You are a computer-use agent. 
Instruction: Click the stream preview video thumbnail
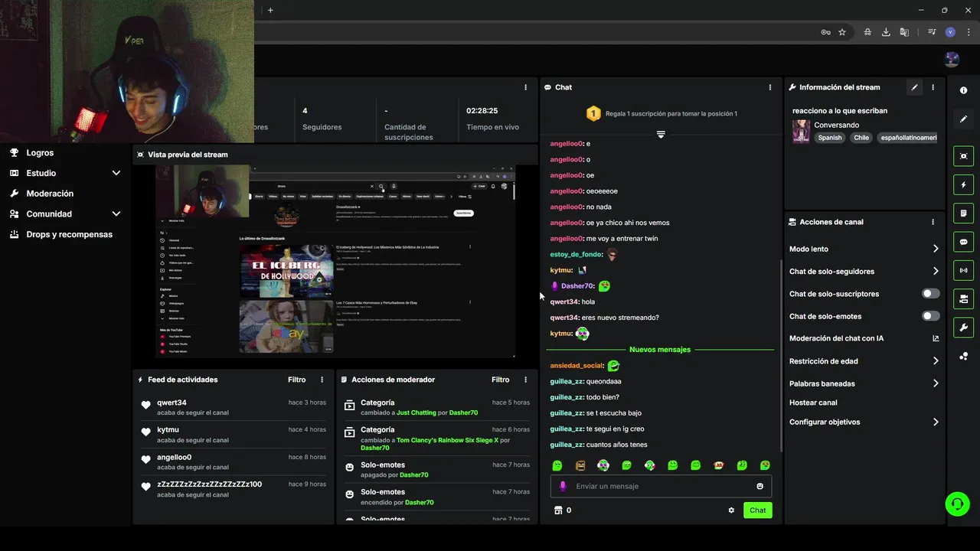[335, 261]
